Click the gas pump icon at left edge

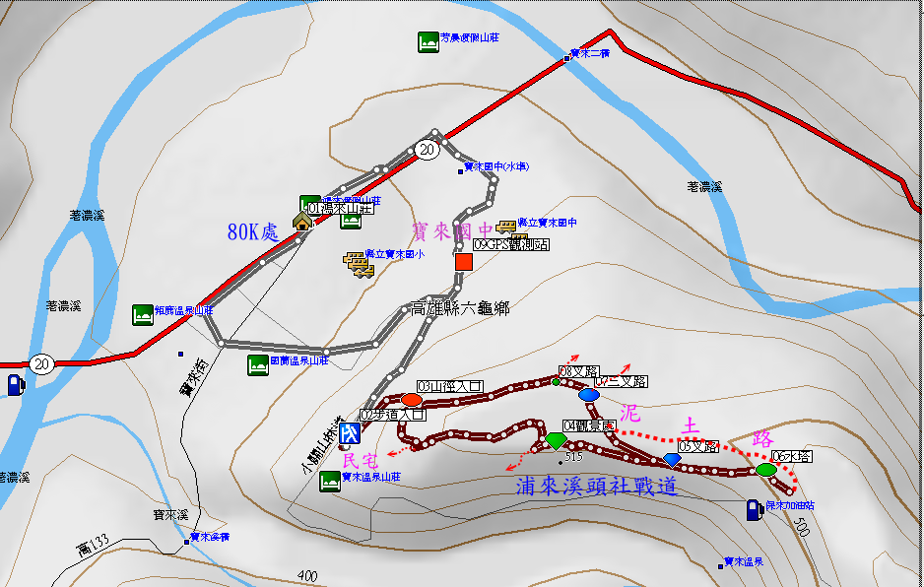15,384
